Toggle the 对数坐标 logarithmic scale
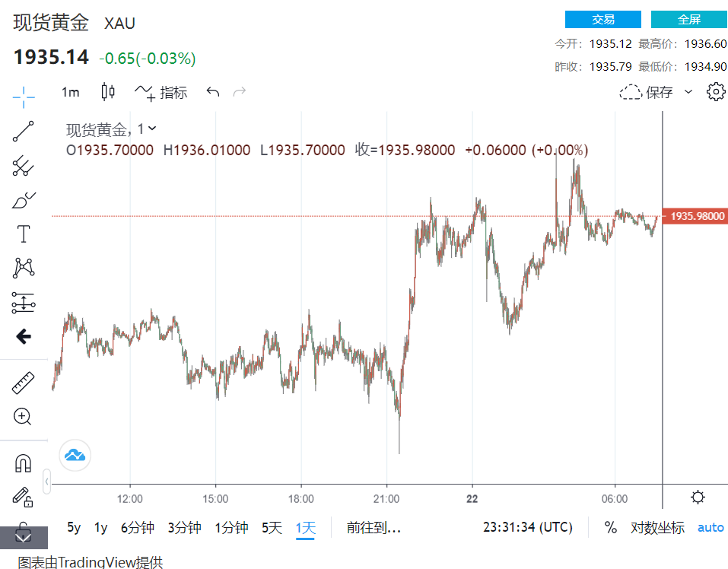 coord(657,527)
